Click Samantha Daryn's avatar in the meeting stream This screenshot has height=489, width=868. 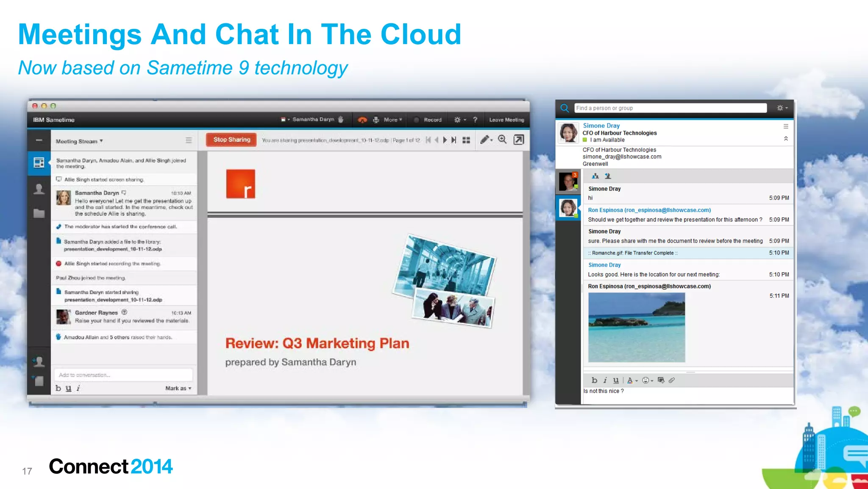(x=64, y=198)
